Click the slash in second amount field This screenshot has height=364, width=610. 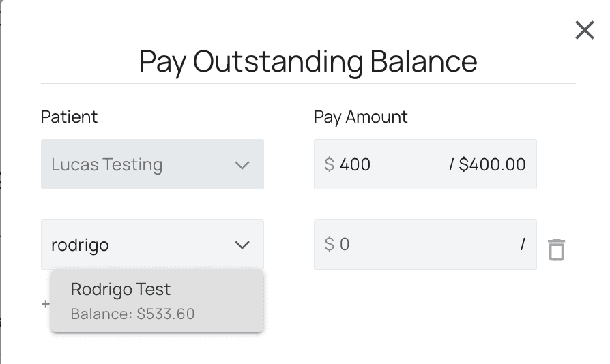click(x=523, y=244)
